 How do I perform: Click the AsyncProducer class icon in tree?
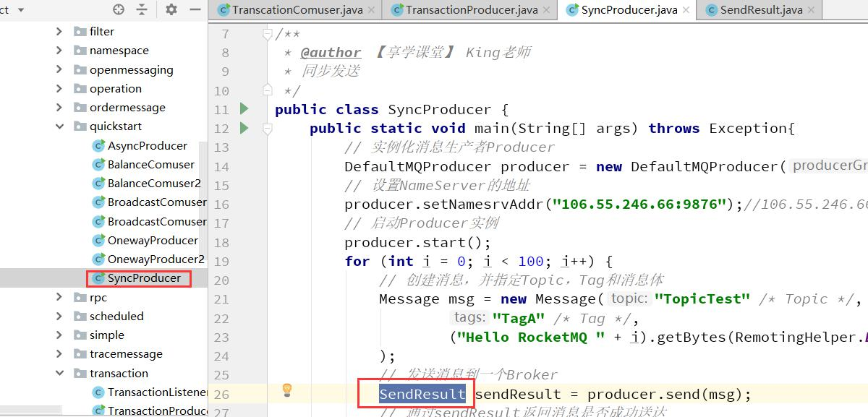(99, 146)
